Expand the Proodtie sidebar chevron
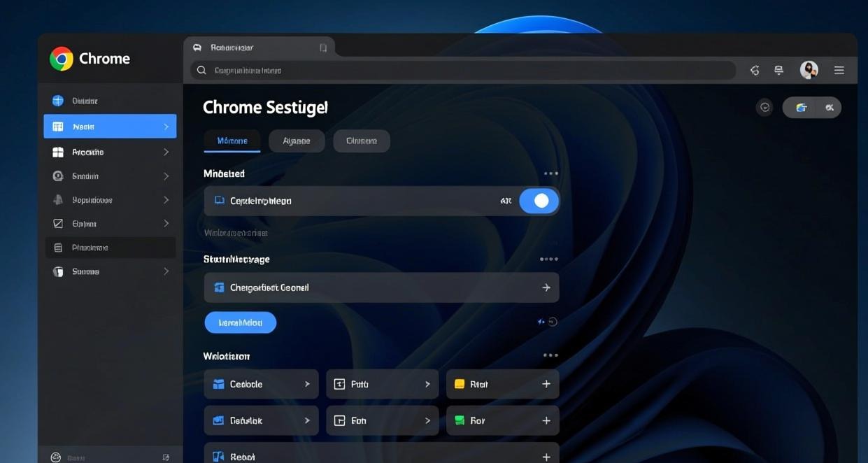 [x=166, y=152]
